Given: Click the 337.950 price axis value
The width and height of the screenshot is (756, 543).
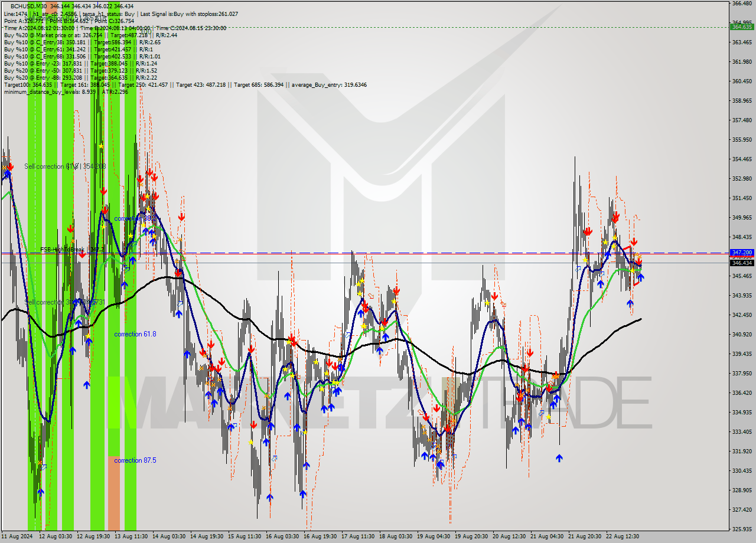Looking at the screenshot, I should [742, 374].
